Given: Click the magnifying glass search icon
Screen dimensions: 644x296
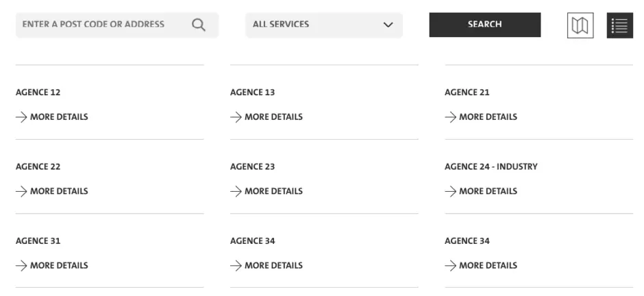Looking at the screenshot, I should 199,25.
